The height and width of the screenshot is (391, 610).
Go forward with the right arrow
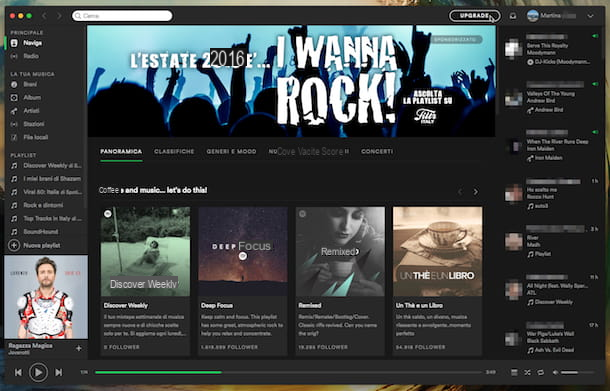tap(59, 16)
